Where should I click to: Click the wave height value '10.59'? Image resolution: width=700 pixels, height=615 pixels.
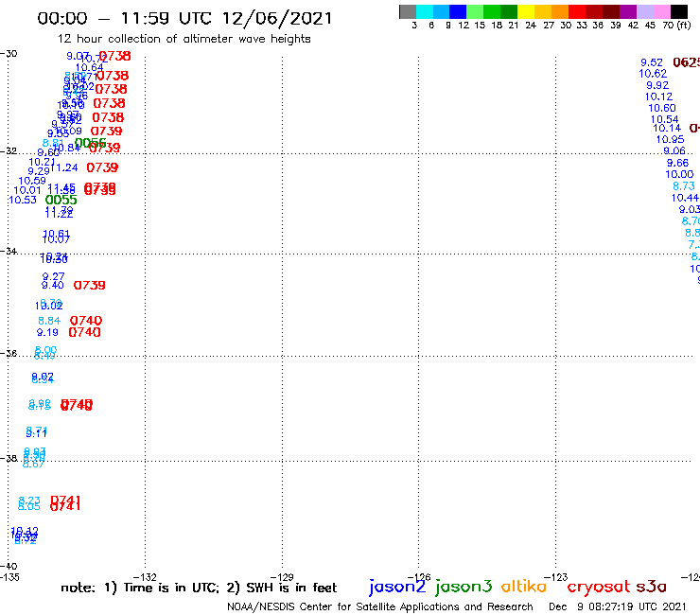[32, 181]
